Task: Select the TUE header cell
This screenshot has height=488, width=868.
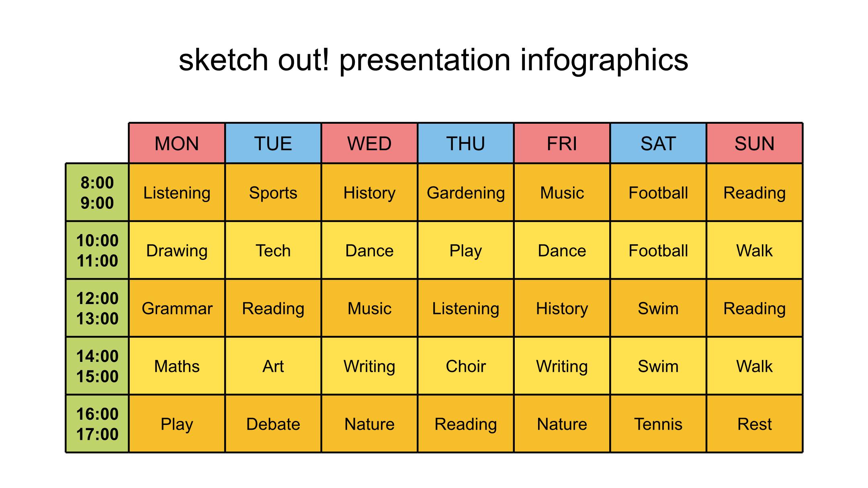Action: pyautogui.click(x=273, y=143)
